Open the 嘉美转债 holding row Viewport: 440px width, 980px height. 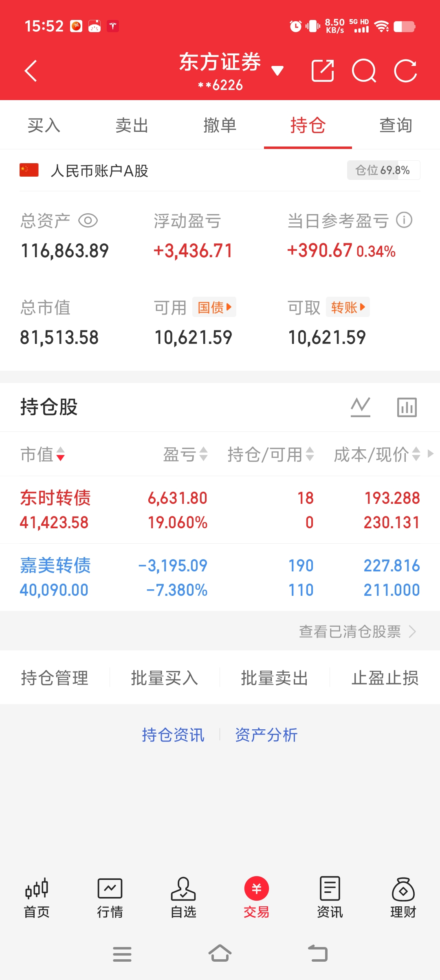pos(220,577)
